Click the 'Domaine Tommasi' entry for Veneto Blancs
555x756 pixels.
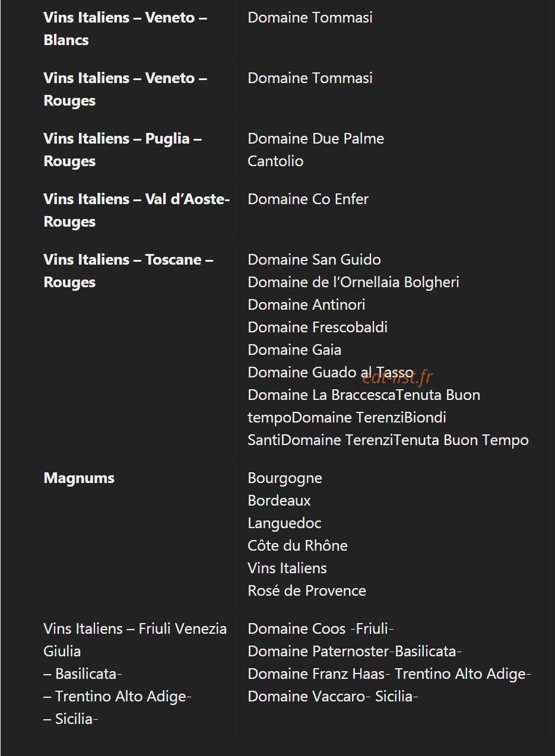click(310, 18)
